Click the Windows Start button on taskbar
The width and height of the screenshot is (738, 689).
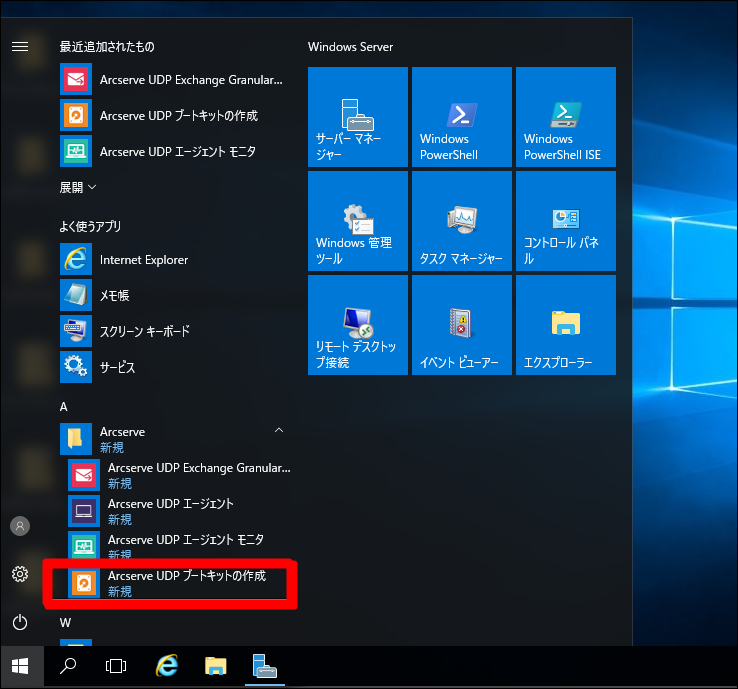[20, 666]
